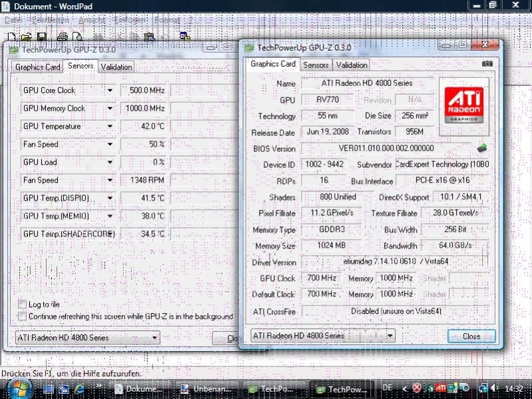Open the Fan Speed 1348 RPM sensor dropdown

coord(110,181)
